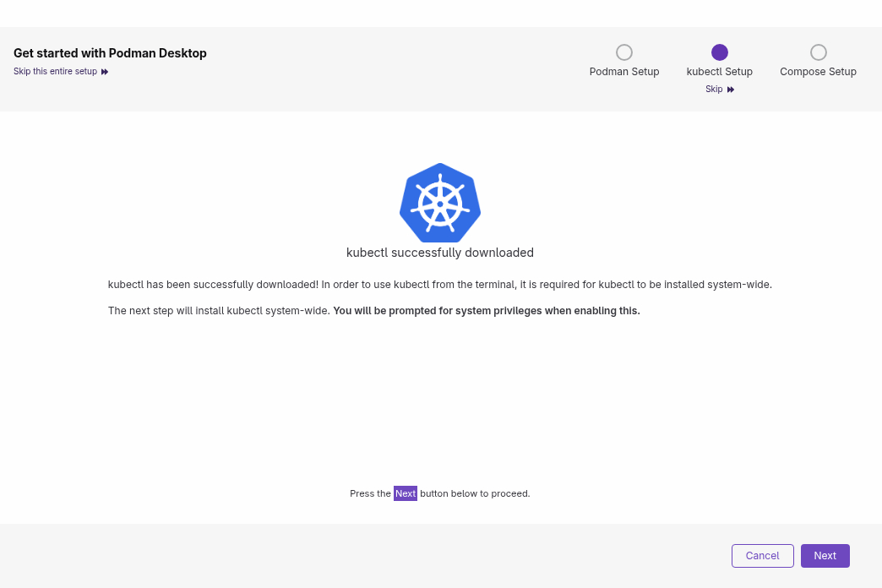
Task: Cancel the kubectl setup
Action: pyautogui.click(x=762, y=556)
